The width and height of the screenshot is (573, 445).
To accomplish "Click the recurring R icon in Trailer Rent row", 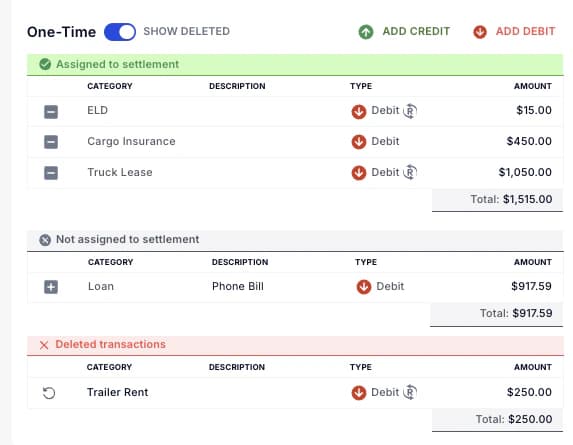I will (410, 392).
